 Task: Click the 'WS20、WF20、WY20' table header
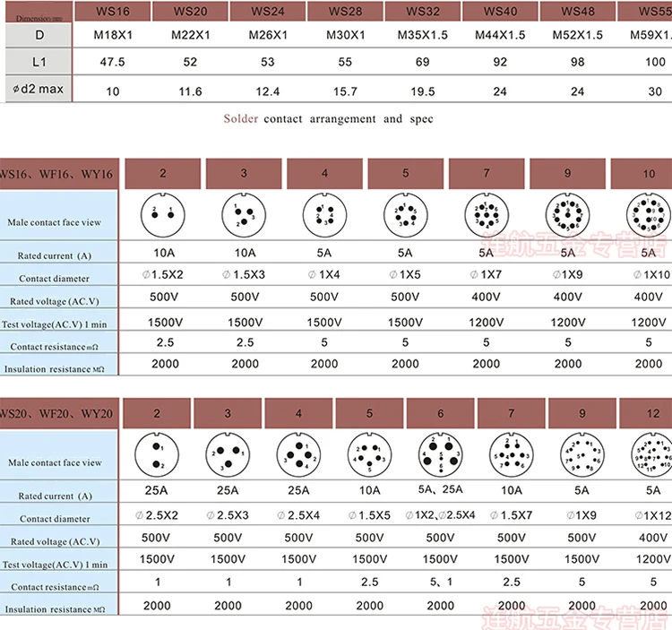pos(59,414)
